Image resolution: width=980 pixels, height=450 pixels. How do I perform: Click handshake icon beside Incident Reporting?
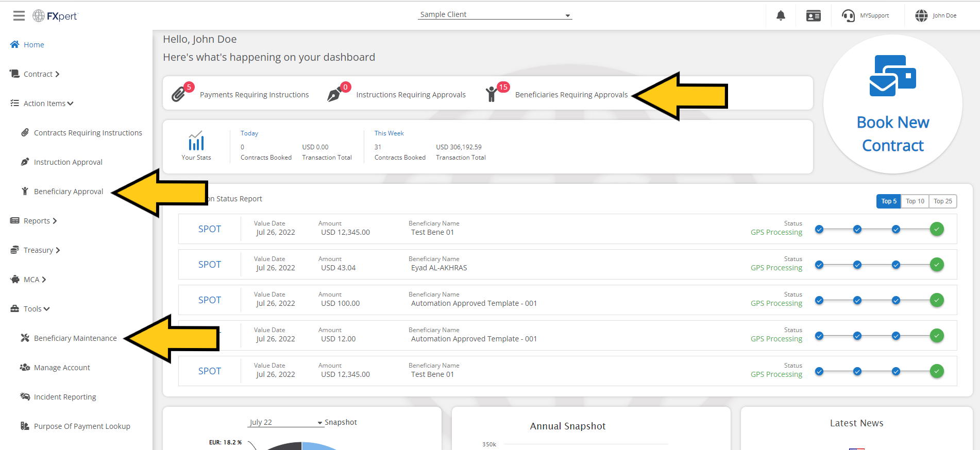pyautogui.click(x=25, y=396)
